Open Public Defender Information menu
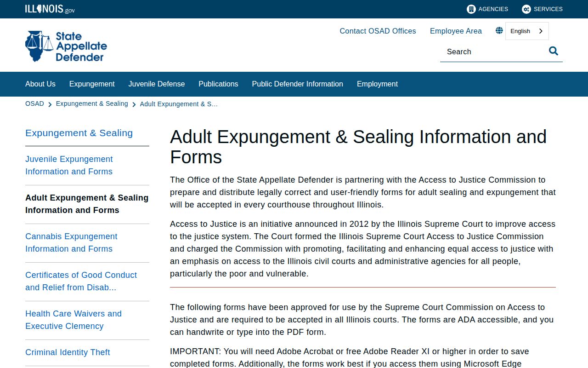This screenshot has width=588, height=368. [x=298, y=84]
